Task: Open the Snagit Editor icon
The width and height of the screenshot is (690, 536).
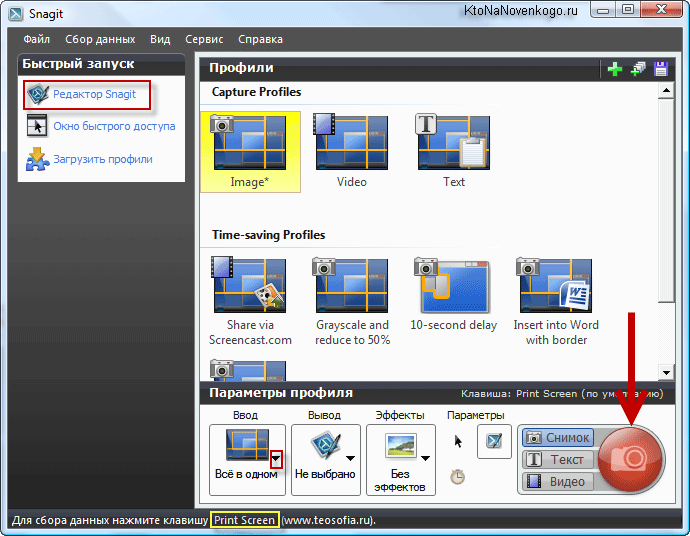Action: click(38, 94)
